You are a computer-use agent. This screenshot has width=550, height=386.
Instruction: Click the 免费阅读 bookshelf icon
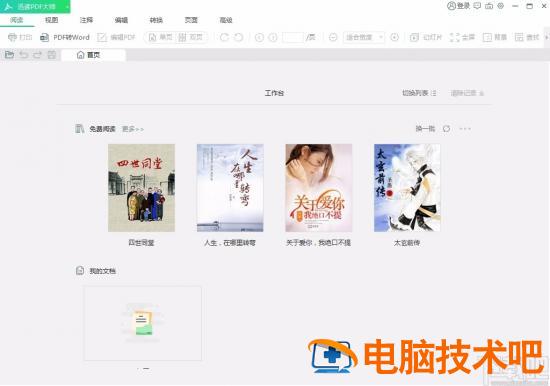[80, 129]
